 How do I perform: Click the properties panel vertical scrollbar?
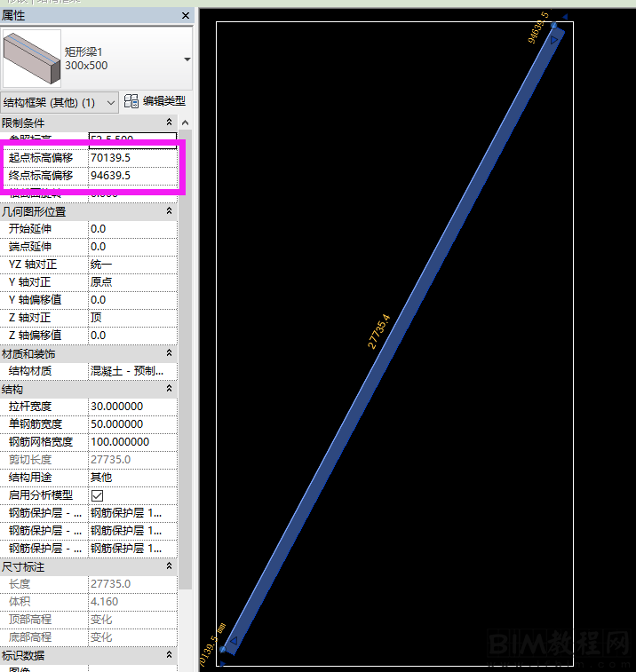185,355
